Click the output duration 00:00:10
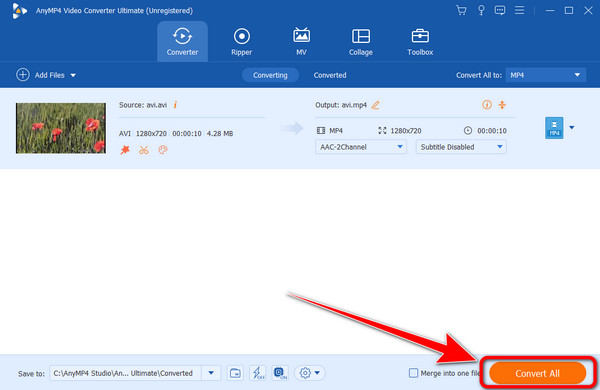Image resolution: width=600 pixels, height=390 pixels. 492,131
